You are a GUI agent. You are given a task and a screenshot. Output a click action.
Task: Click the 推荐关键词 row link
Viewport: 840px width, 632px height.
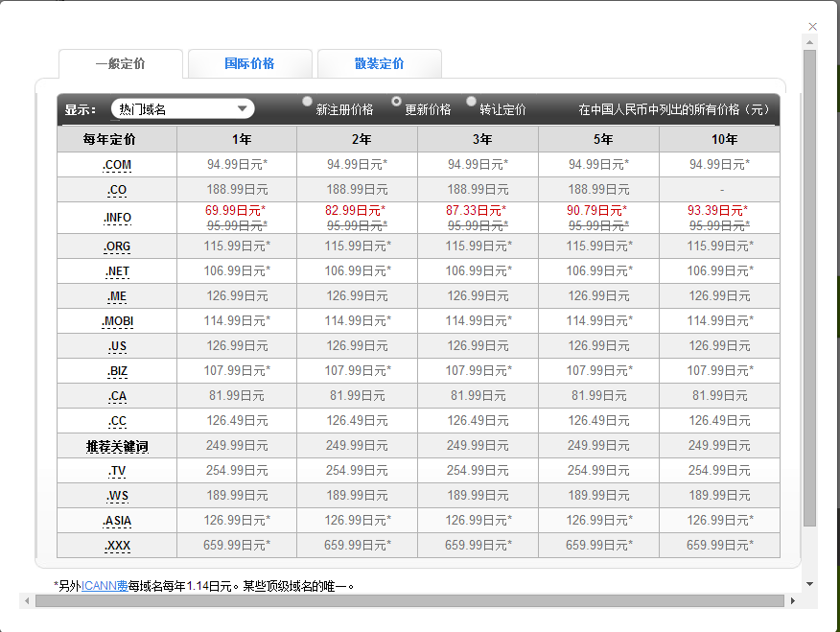click(117, 446)
